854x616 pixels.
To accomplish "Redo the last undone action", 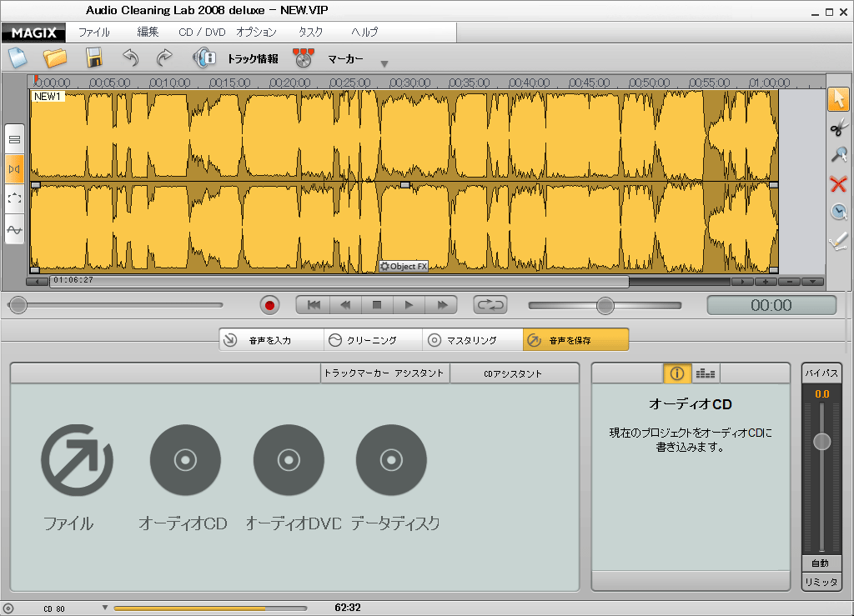I will 164,58.
